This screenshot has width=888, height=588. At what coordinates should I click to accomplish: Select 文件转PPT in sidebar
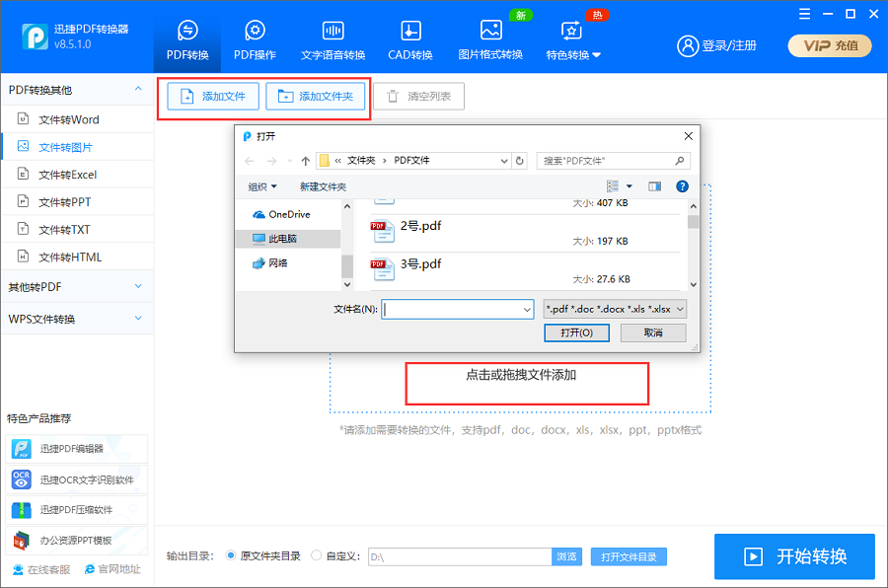tap(77, 201)
